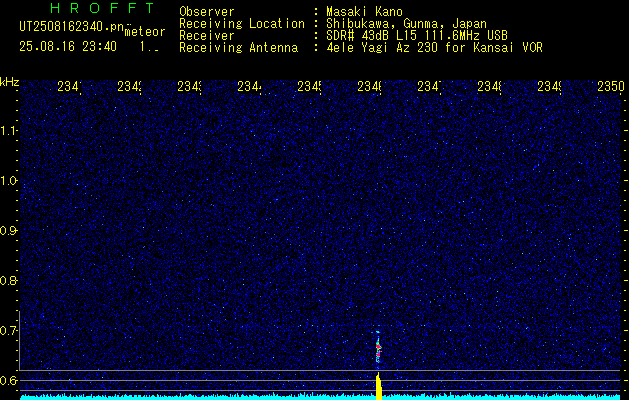Image resolution: width=629 pixels, height=400 pixels.
Task: Click the Masaki Kano name
Action: (364, 11)
